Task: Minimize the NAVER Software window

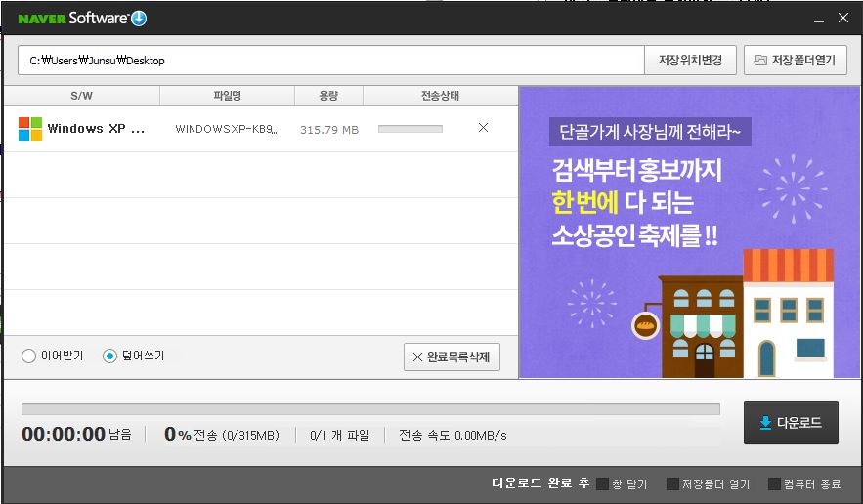Action: (817, 18)
